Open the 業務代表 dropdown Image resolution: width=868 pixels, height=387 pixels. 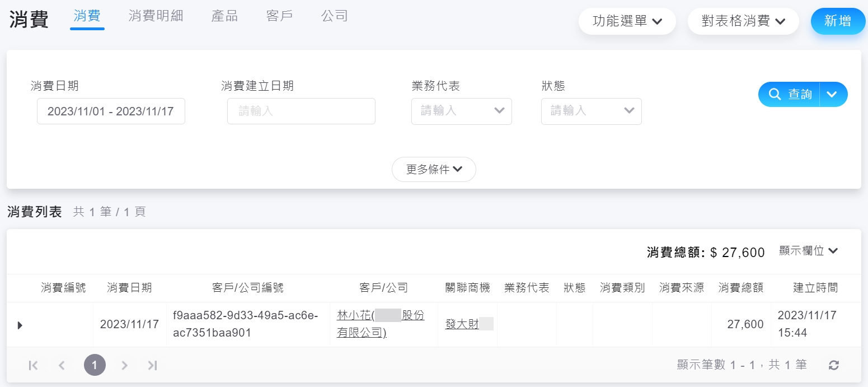point(461,111)
